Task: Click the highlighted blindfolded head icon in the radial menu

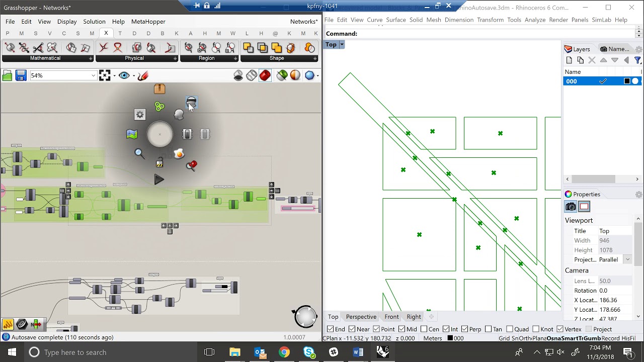Action: 191,103
